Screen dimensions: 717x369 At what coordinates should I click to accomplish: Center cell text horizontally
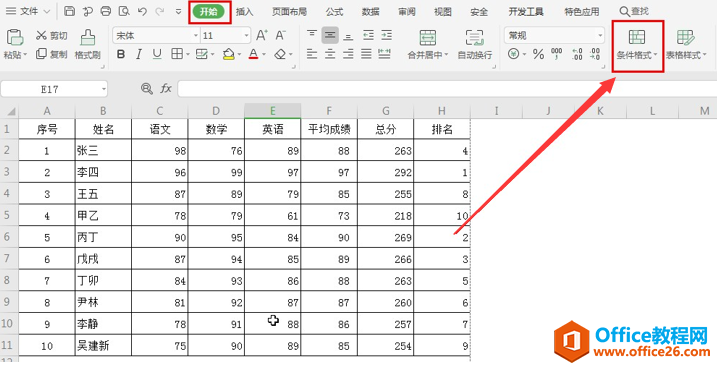pos(330,54)
